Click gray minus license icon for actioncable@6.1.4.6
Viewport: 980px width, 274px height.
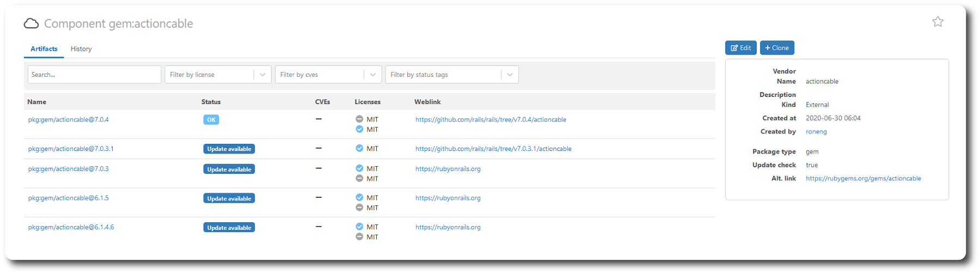coord(359,236)
